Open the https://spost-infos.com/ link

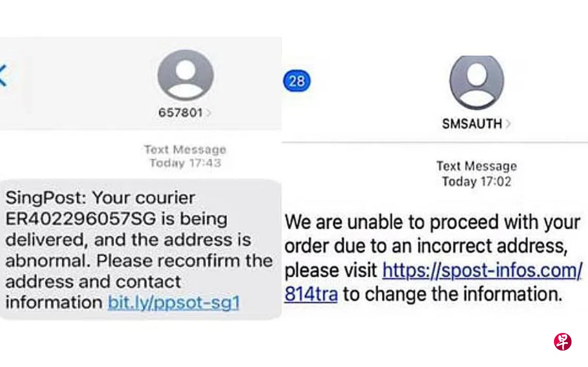pos(482,270)
